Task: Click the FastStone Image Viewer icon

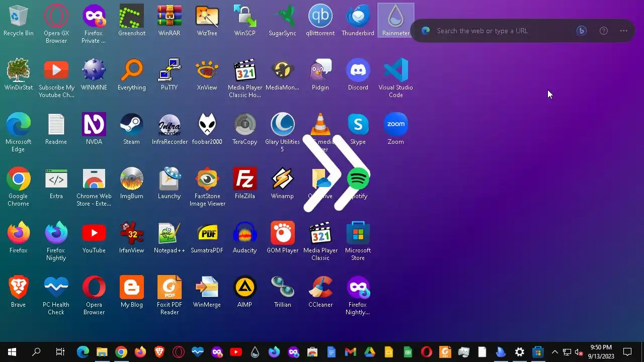Action: pos(207,187)
